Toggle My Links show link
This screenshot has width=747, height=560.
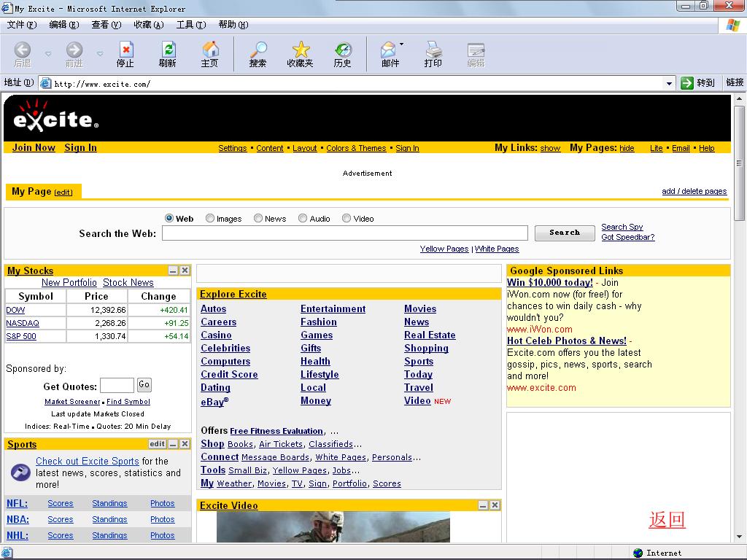coord(550,148)
